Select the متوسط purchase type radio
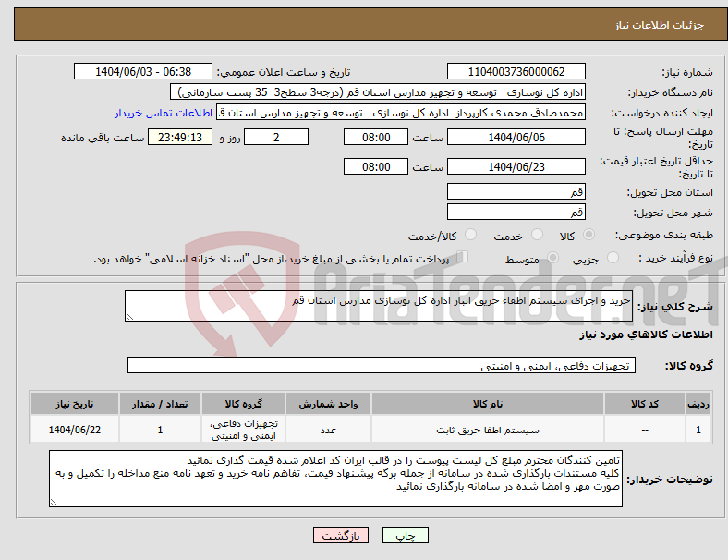This screenshot has height=560, width=728. [x=552, y=258]
